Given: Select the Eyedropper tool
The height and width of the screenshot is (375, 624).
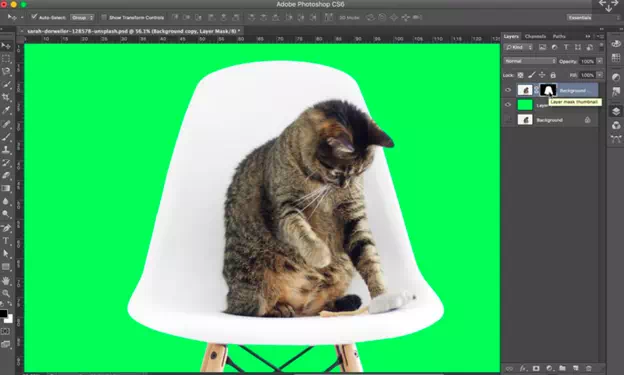Looking at the screenshot, I should pyautogui.click(x=6, y=110).
